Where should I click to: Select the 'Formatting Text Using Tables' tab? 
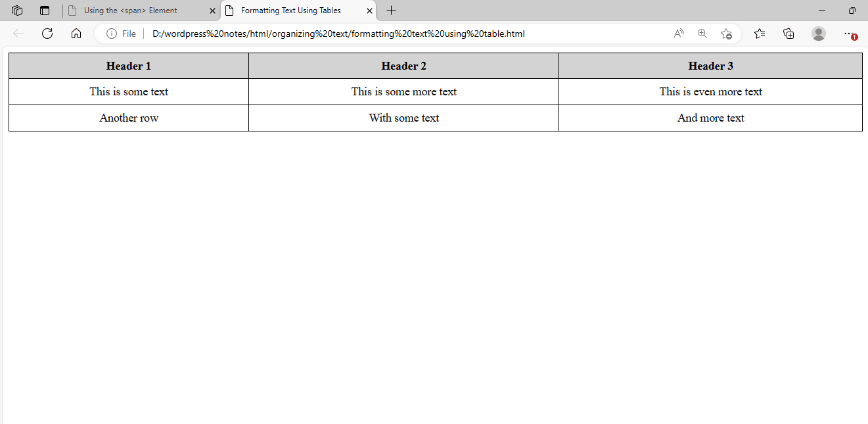click(x=298, y=11)
